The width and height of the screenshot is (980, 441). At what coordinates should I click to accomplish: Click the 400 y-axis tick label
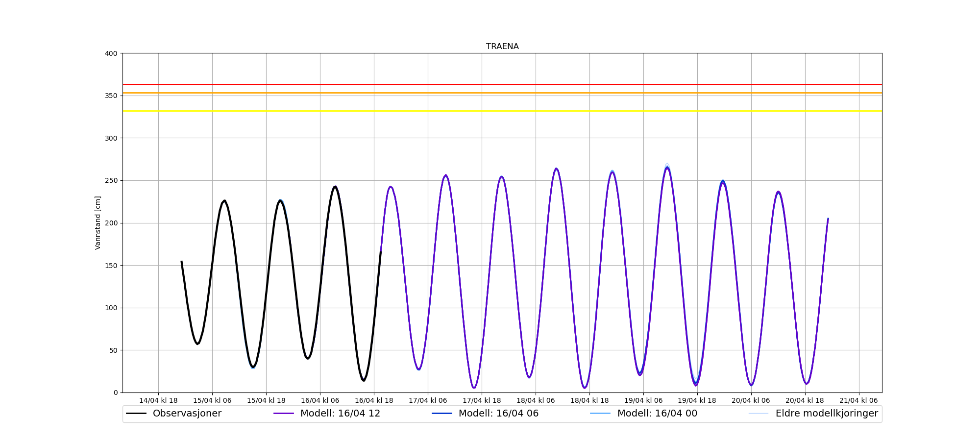111,53
